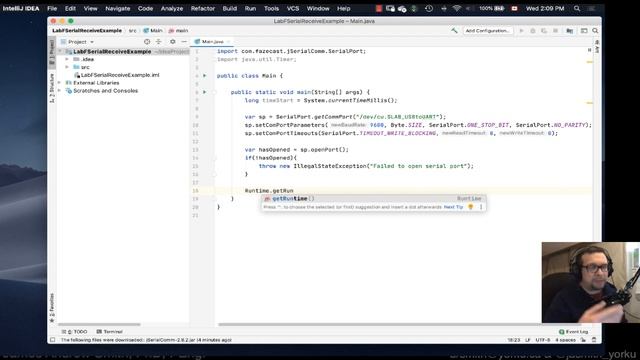Open macOS Spotlight search in menu bar
640x360 pixels.
click(x=577, y=8)
